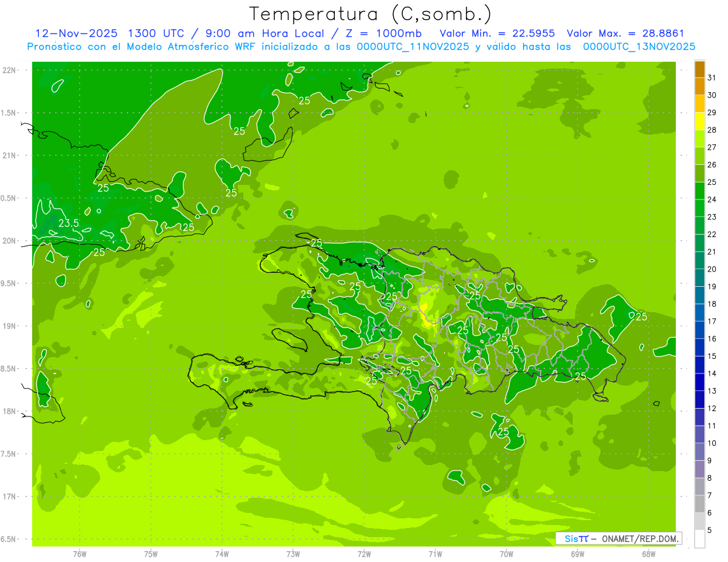Viewport: 728px width, 562px height.
Task: Click the 'Temperatura (C,somb.)' title
Action: 370,14
